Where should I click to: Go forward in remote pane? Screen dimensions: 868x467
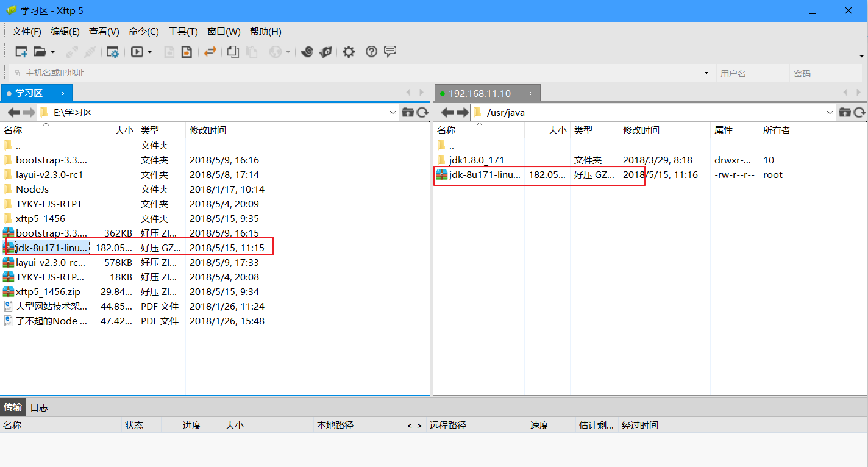462,112
